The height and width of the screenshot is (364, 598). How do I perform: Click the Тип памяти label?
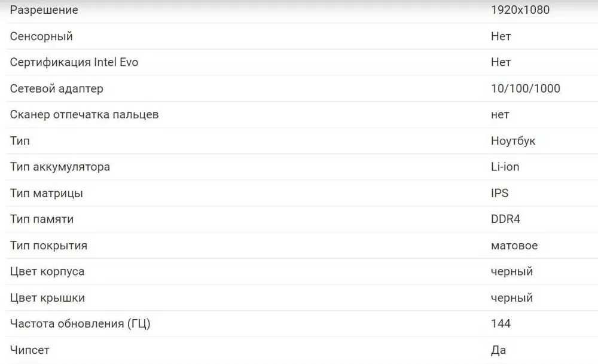tap(42, 219)
